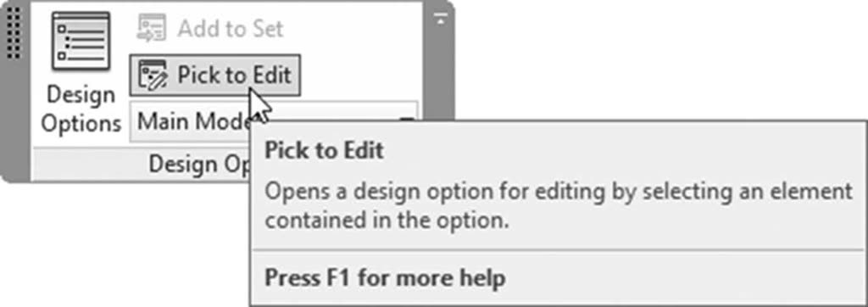Viewport: 868px width, 307px height.
Task: Click the bold 'Pick to Edit' tooltip heading
Action: (x=324, y=150)
